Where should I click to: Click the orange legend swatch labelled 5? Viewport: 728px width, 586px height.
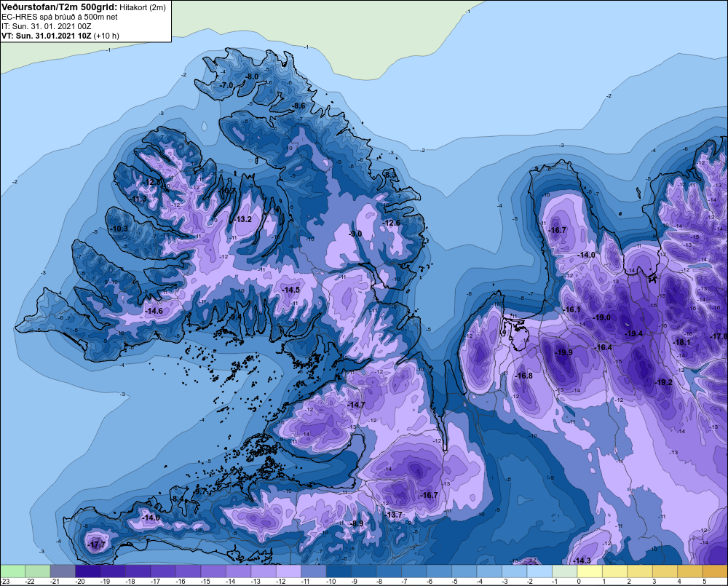pos(715,571)
